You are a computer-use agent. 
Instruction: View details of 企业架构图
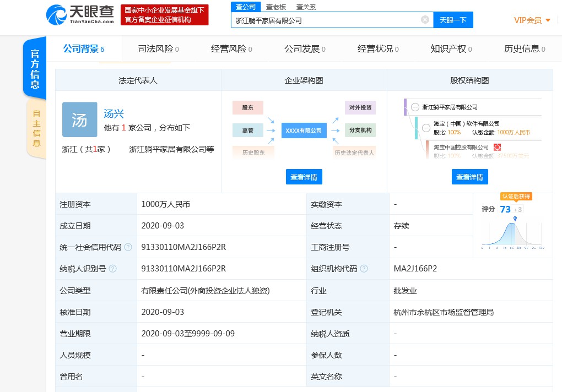304,177
